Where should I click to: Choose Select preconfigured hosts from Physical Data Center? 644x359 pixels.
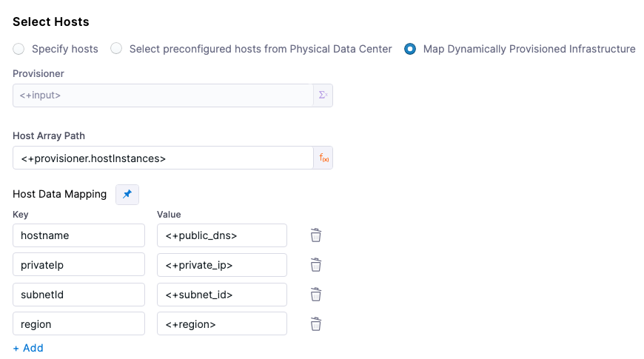click(x=116, y=49)
